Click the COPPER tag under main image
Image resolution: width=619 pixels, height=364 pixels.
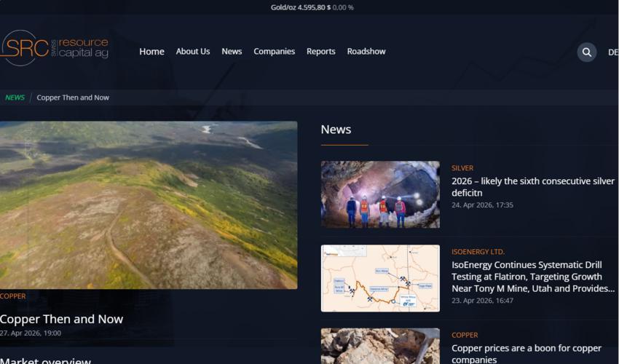coord(12,296)
